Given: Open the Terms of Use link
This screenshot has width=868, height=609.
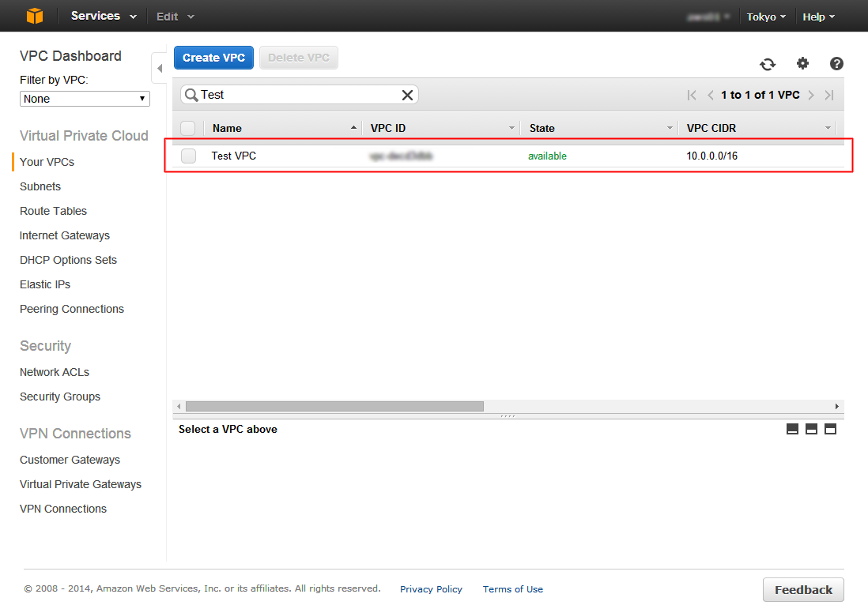Looking at the screenshot, I should pyautogui.click(x=512, y=589).
